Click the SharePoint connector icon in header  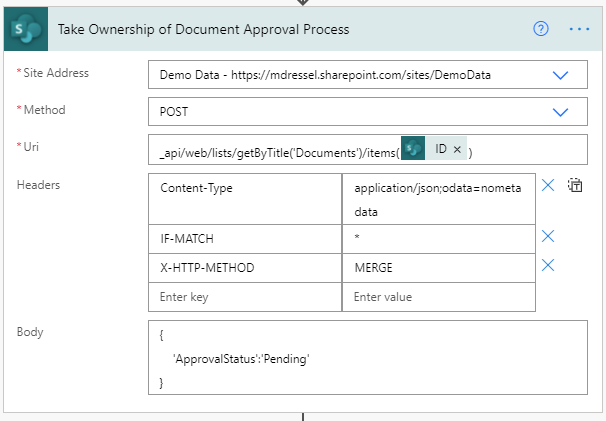[x=26, y=29]
